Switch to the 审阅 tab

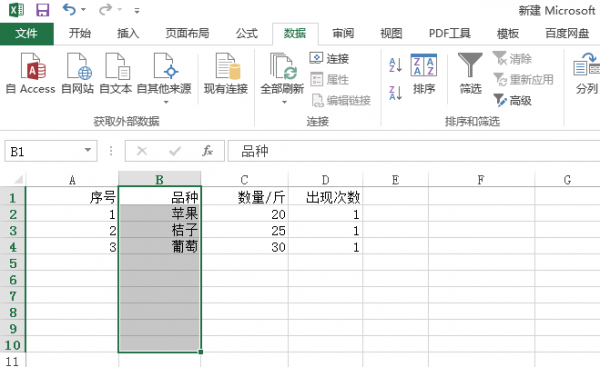[x=343, y=33]
